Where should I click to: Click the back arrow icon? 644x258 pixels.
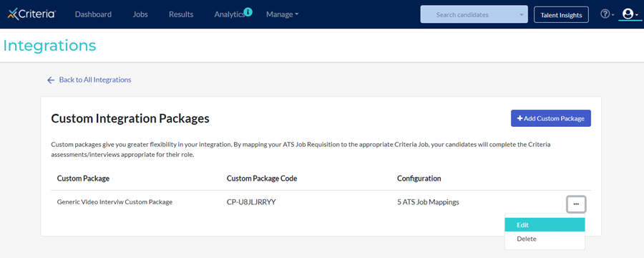(51, 80)
